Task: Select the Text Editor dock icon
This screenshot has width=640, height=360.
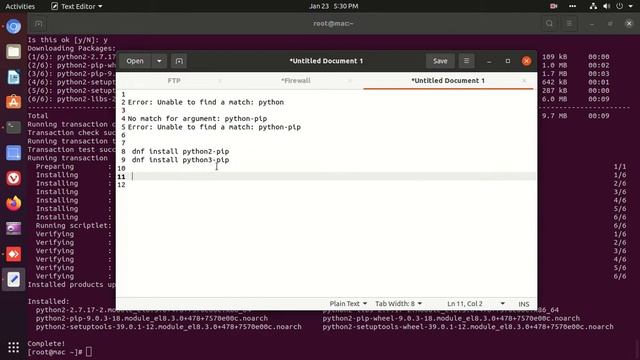Action: pyautogui.click(x=13, y=280)
